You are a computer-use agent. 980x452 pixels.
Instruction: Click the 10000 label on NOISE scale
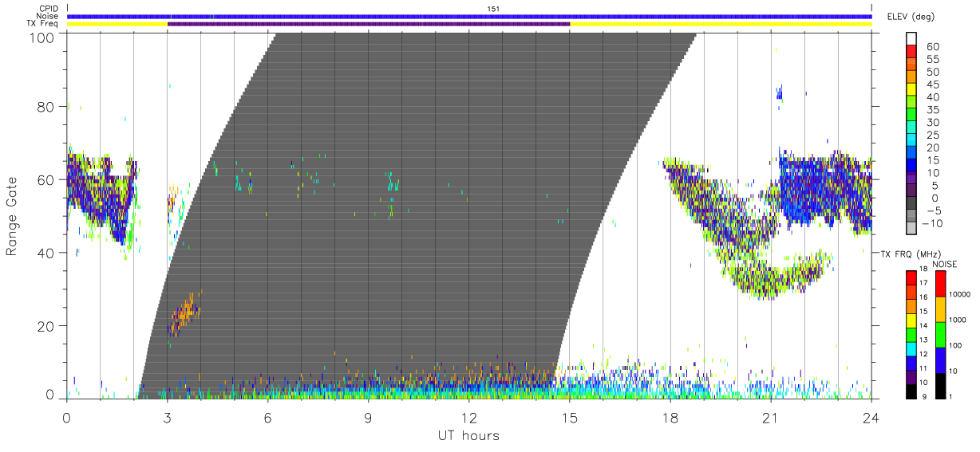(961, 295)
